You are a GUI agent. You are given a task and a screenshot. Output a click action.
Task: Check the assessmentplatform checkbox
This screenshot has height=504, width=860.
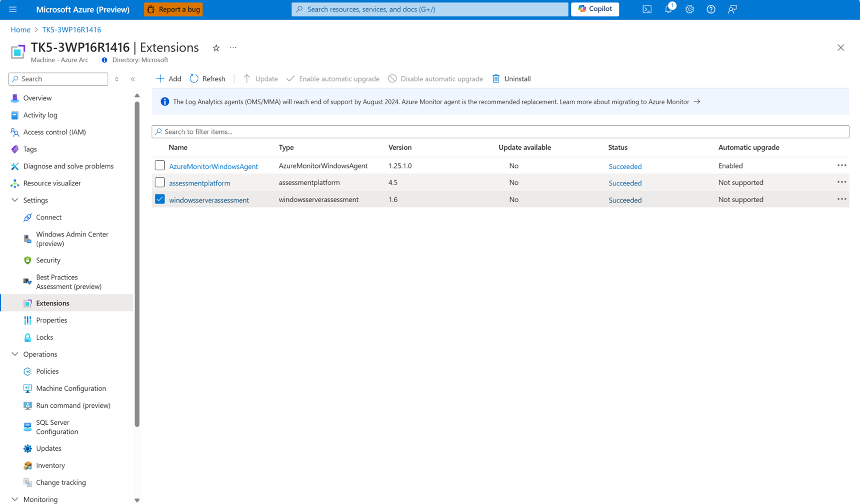coord(160,182)
